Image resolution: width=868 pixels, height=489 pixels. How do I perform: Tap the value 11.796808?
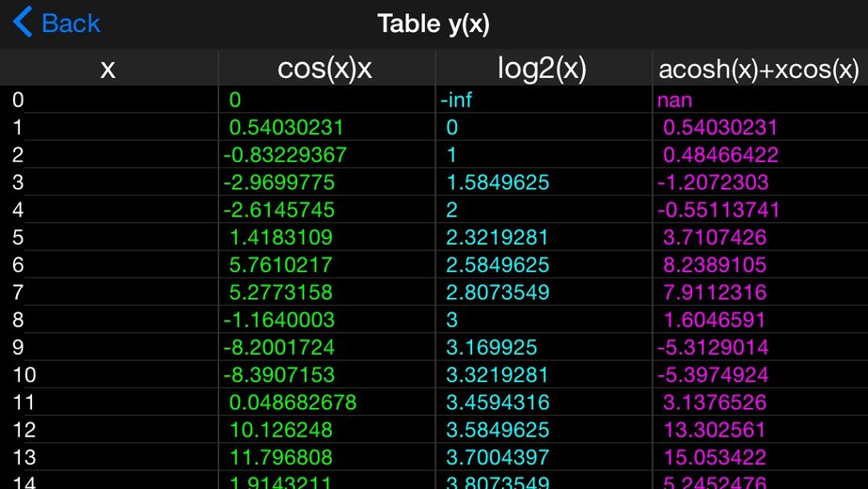(280, 457)
